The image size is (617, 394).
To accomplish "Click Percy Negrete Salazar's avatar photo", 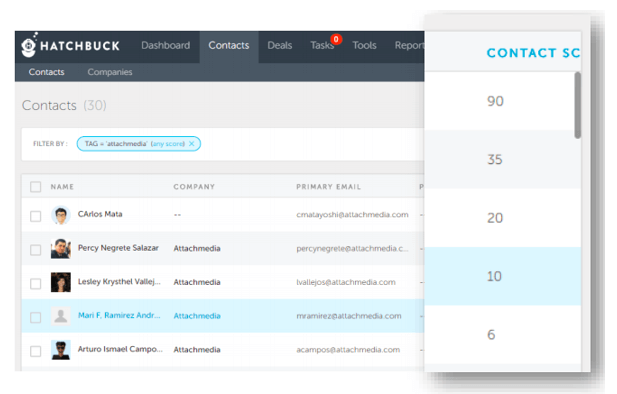I will tap(61, 248).
